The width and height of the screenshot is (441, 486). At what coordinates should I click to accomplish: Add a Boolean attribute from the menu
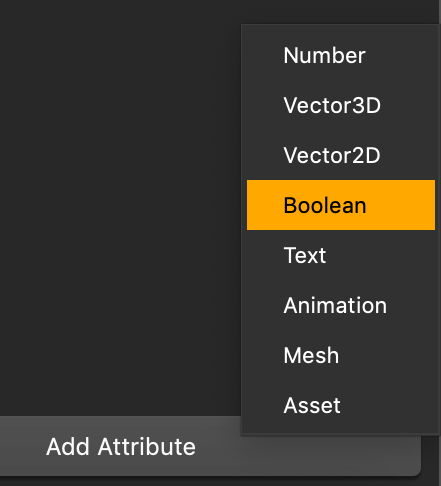point(341,205)
